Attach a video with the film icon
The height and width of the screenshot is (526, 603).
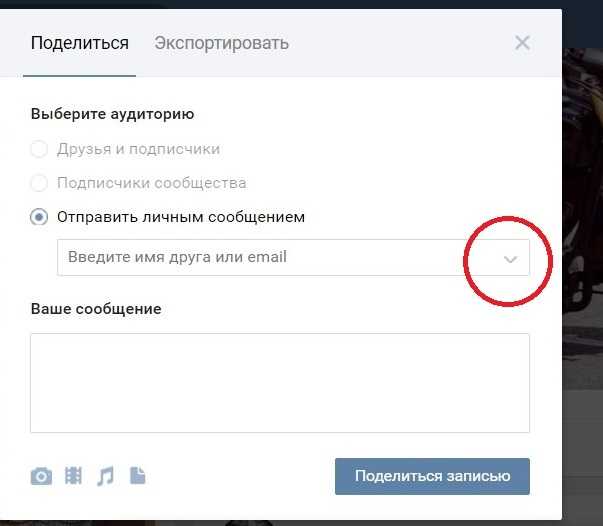tap(73, 476)
